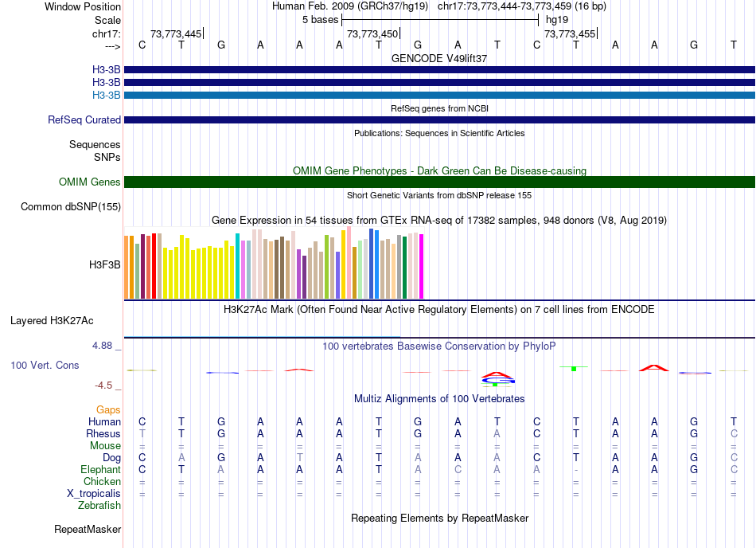Viewport: 756px width, 548px height.
Task: Select the Zebrafish species label
Action: 99,506
